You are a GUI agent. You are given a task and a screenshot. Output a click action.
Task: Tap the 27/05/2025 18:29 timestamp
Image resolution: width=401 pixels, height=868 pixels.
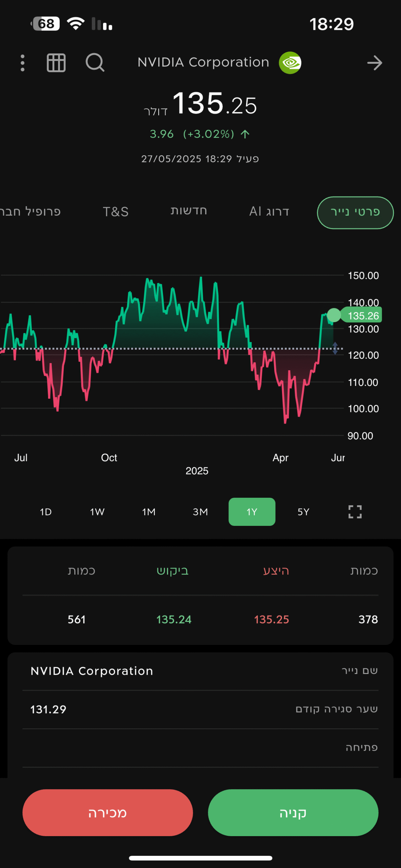pyautogui.click(x=186, y=159)
